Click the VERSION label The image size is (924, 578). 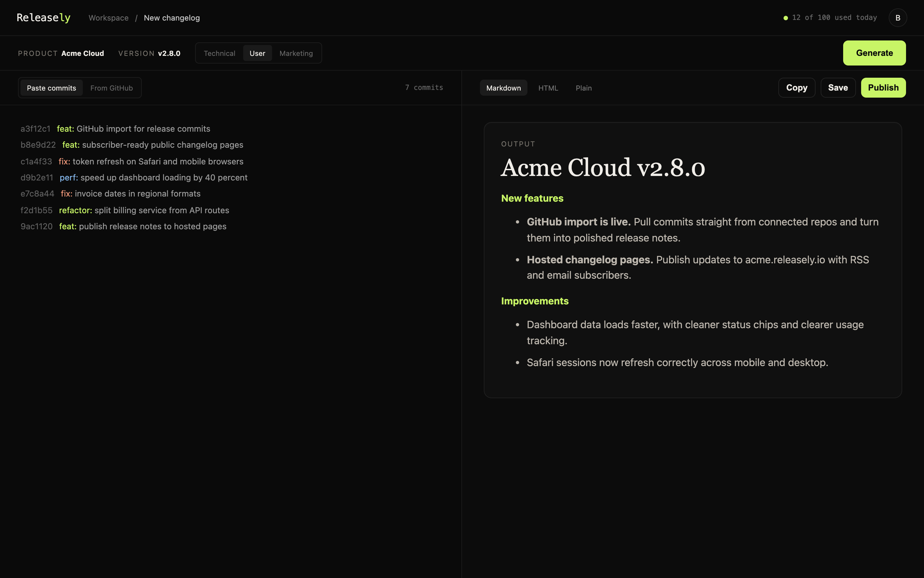(x=136, y=53)
